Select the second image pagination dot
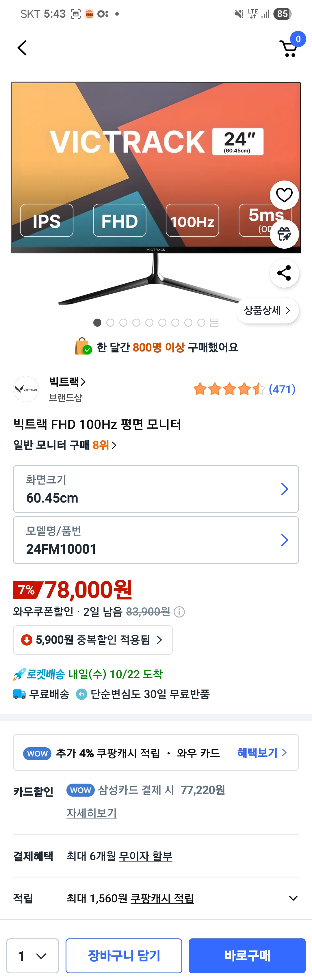 (110, 323)
